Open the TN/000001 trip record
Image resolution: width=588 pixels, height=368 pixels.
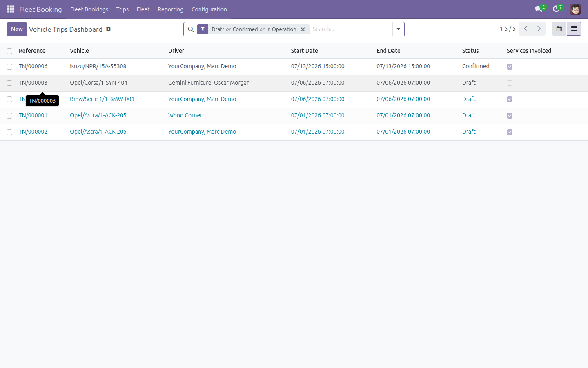click(33, 115)
